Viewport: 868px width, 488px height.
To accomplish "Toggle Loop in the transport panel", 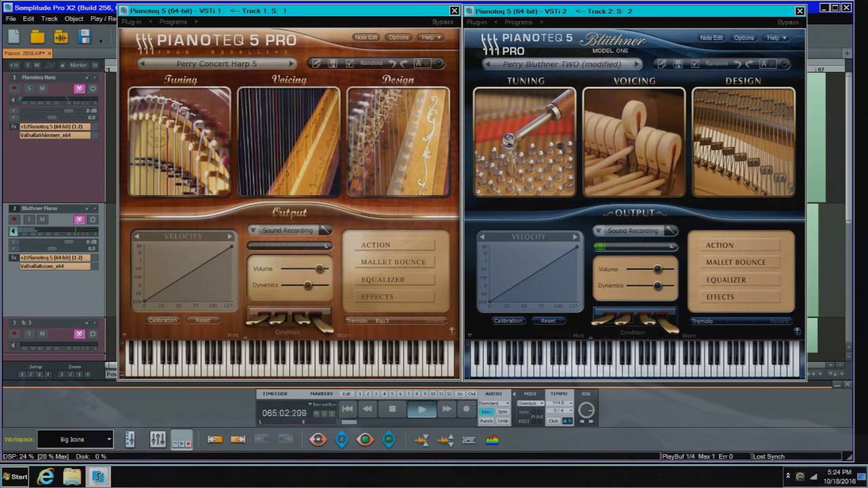I will coord(502,421).
